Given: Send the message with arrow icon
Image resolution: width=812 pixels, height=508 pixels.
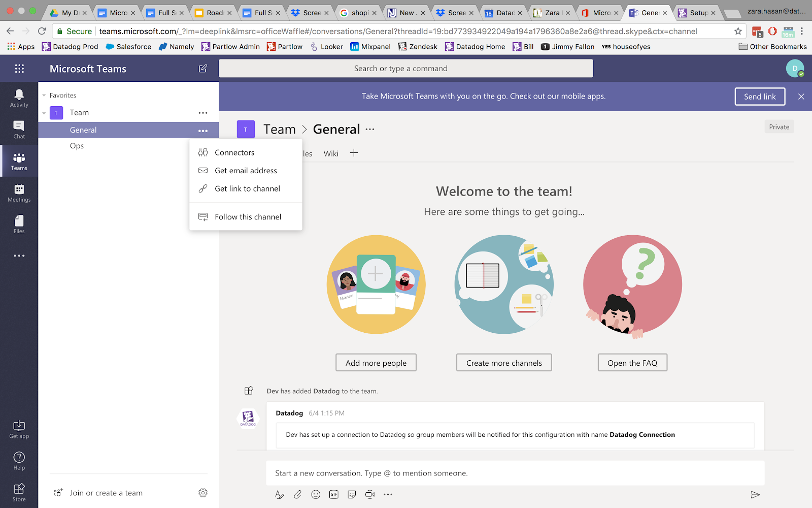Looking at the screenshot, I should (x=755, y=494).
